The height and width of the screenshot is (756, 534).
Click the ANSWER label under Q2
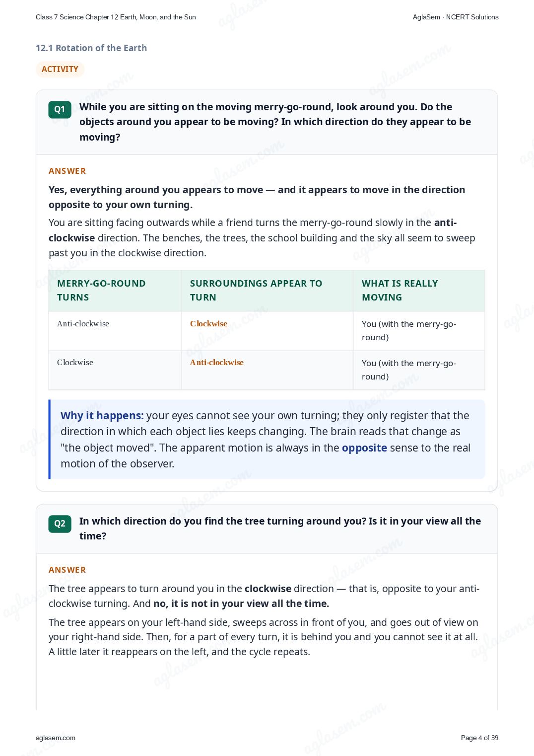point(67,570)
